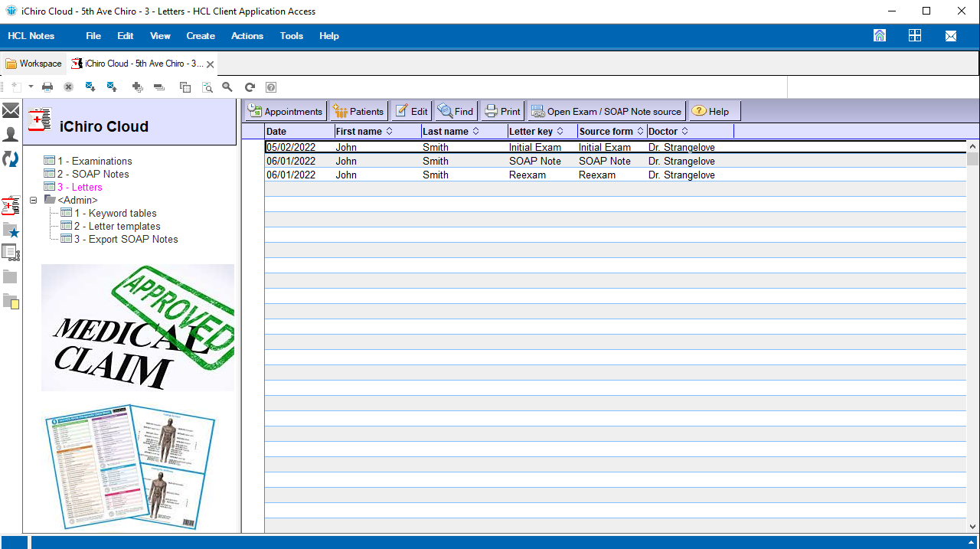Image resolution: width=980 pixels, height=549 pixels.
Task: Click the collapse all (minus) toolbar icon
Action: (159, 87)
